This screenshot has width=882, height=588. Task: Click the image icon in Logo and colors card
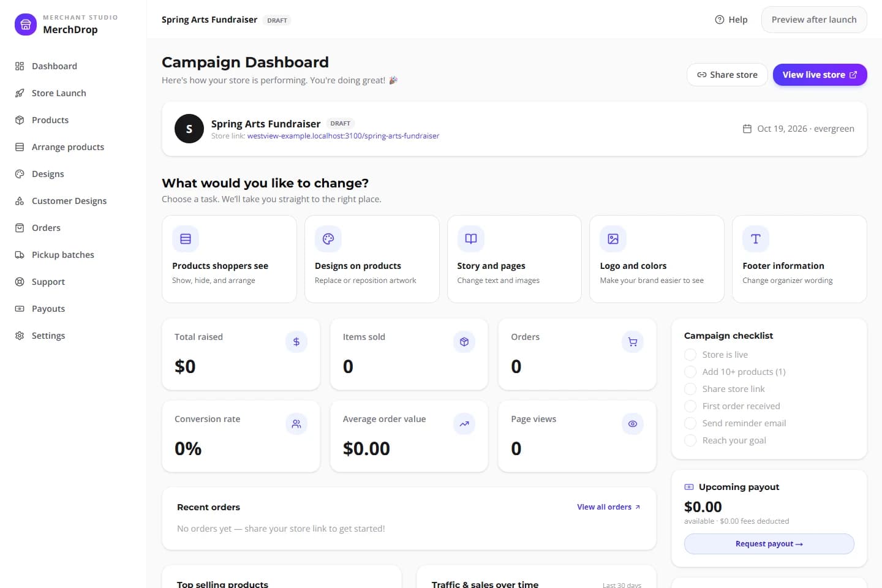[613, 239]
